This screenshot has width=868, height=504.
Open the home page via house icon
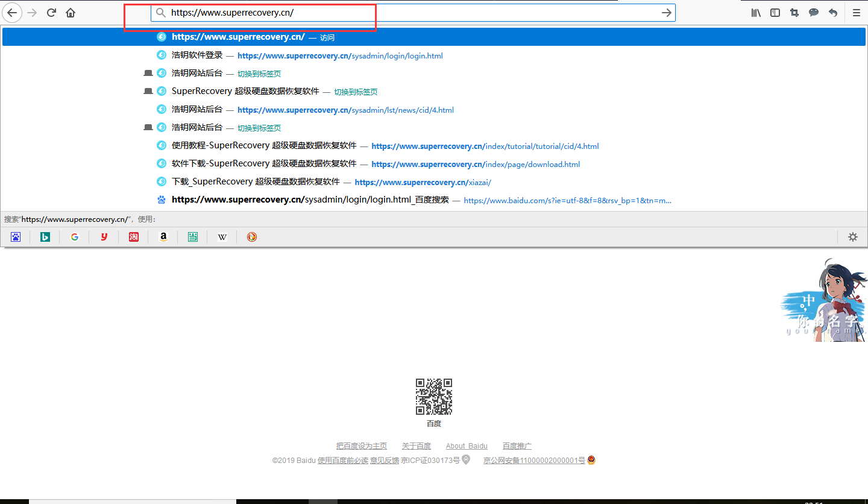(x=71, y=13)
